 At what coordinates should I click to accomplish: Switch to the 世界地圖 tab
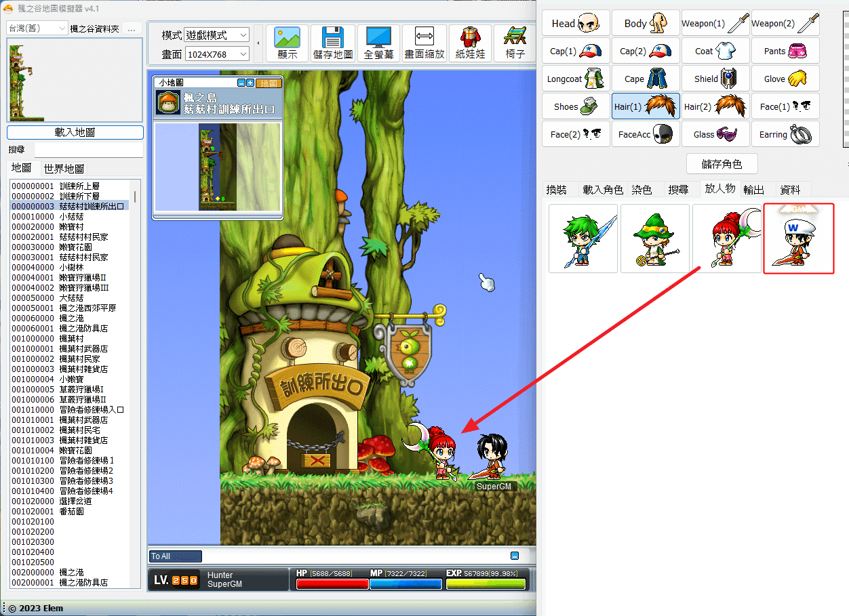click(64, 168)
